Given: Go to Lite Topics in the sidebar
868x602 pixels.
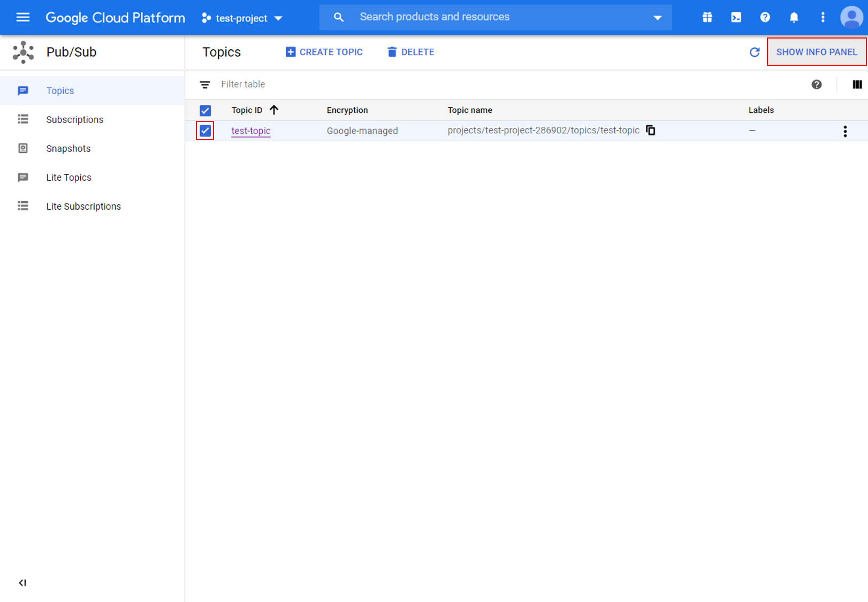Looking at the screenshot, I should pos(92,178).
